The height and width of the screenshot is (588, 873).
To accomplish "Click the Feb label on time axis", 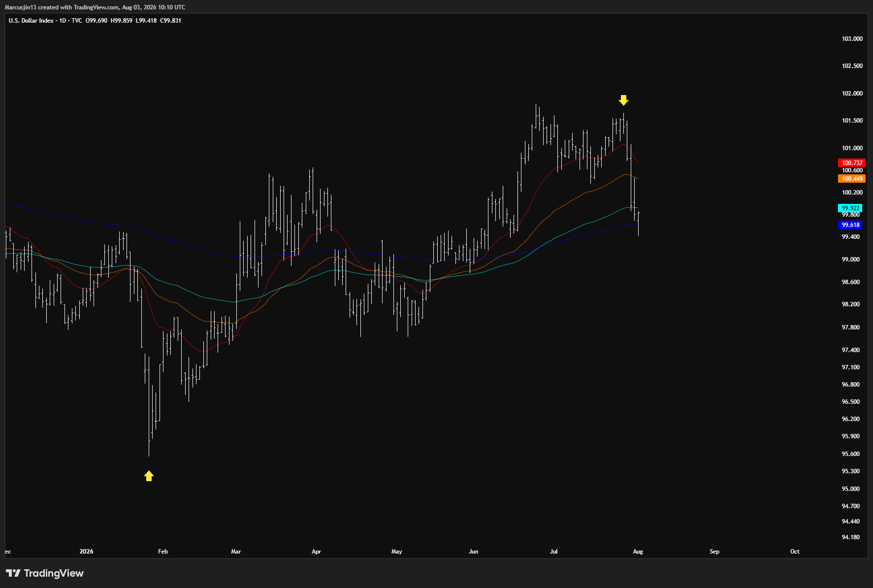I will point(163,552).
